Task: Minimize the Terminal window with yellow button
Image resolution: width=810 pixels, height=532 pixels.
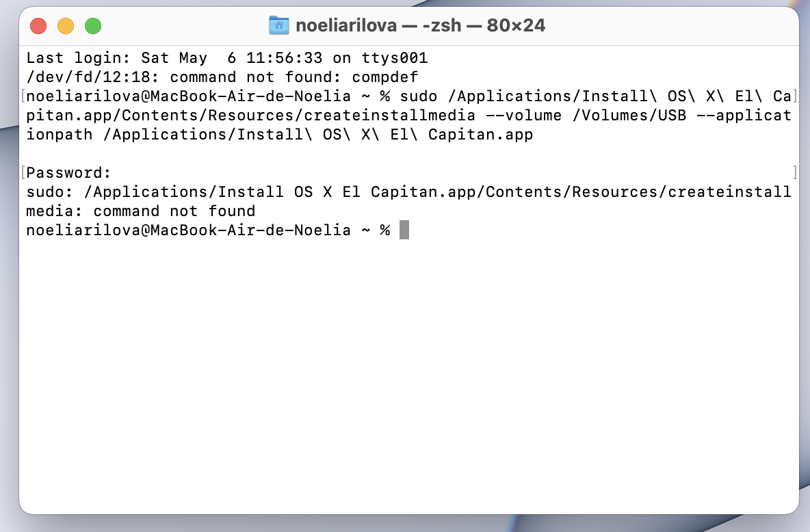Action: click(x=66, y=26)
